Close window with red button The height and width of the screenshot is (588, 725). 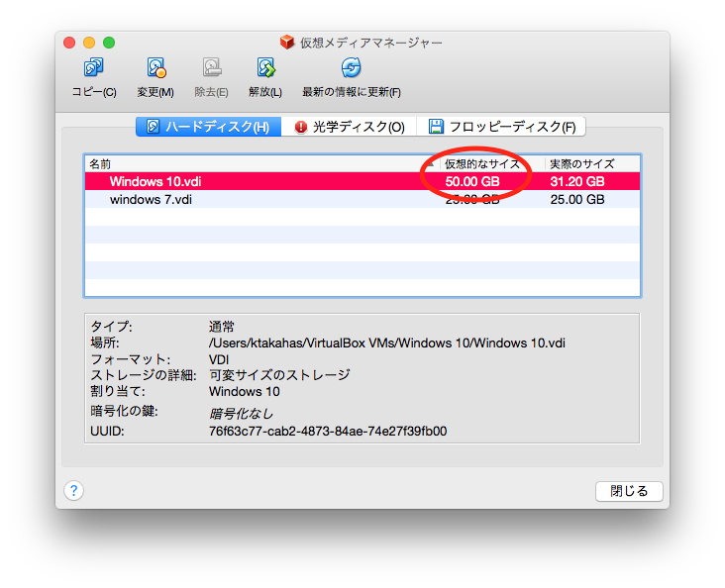[x=69, y=43]
